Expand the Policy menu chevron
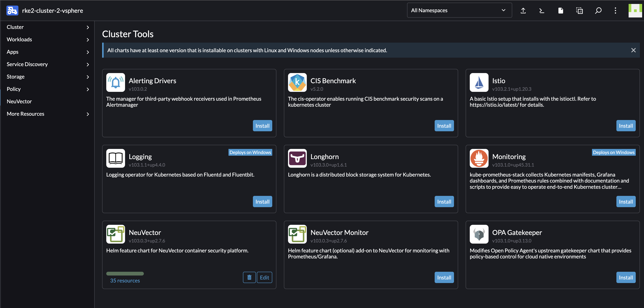The image size is (644, 308). click(x=88, y=89)
